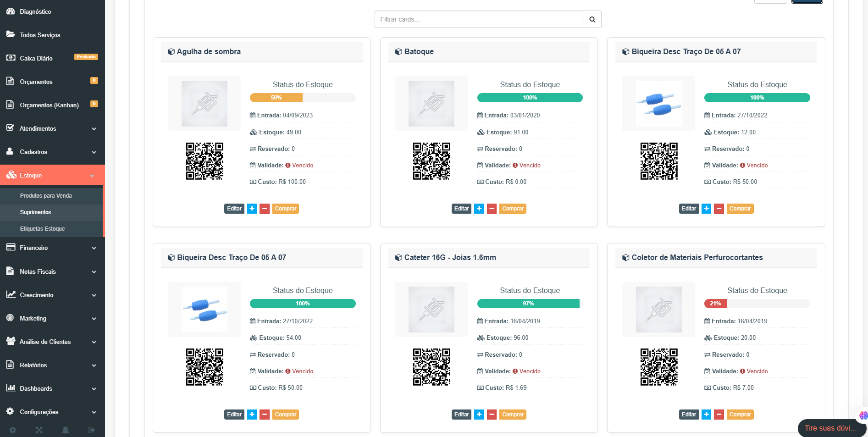Image resolution: width=868 pixels, height=437 pixels.
Task: Click the Crescimento line chart icon
Action: (11, 294)
